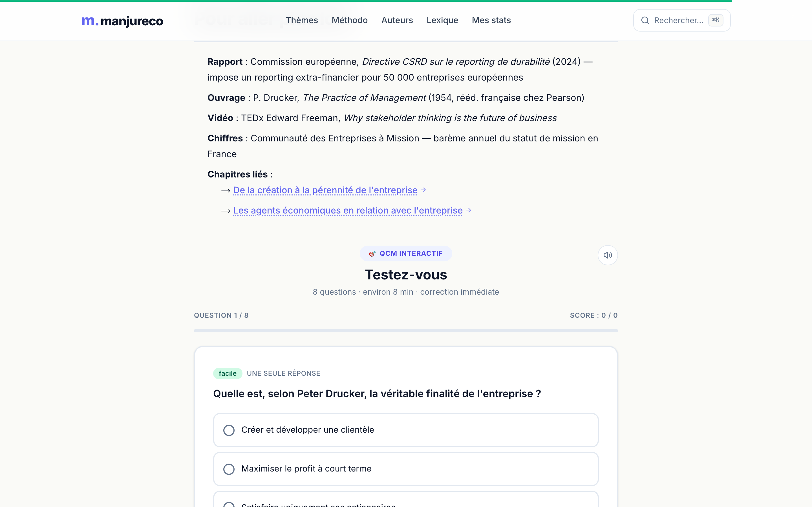This screenshot has width=812, height=507.
Task: Switch to Mes stats
Action: tap(491, 20)
